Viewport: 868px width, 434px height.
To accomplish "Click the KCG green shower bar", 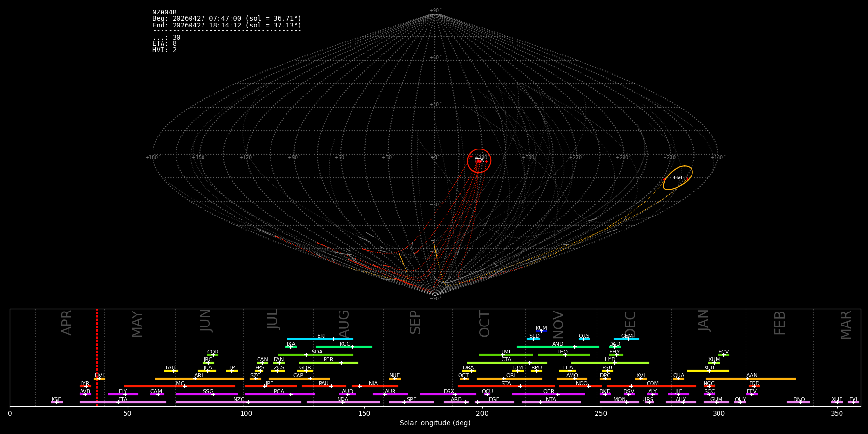I will [x=344, y=347].
